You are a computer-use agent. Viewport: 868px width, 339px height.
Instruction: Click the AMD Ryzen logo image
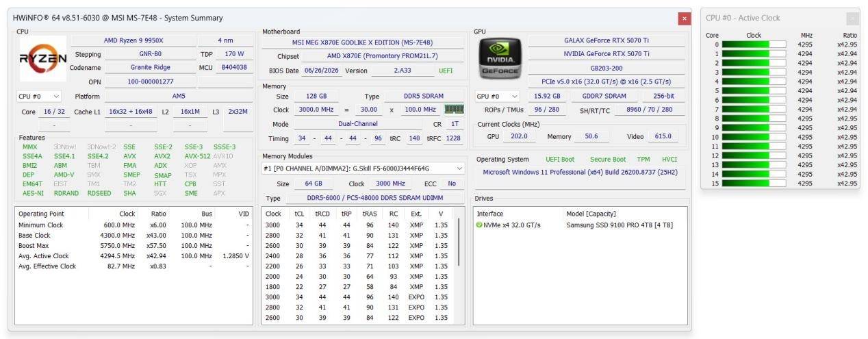pos(42,58)
